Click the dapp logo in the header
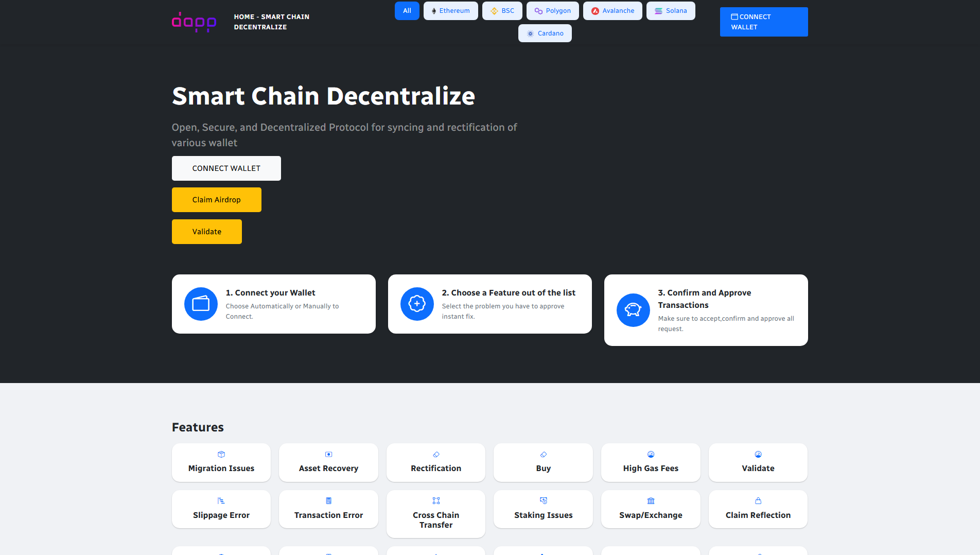 [x=194, y=22]
